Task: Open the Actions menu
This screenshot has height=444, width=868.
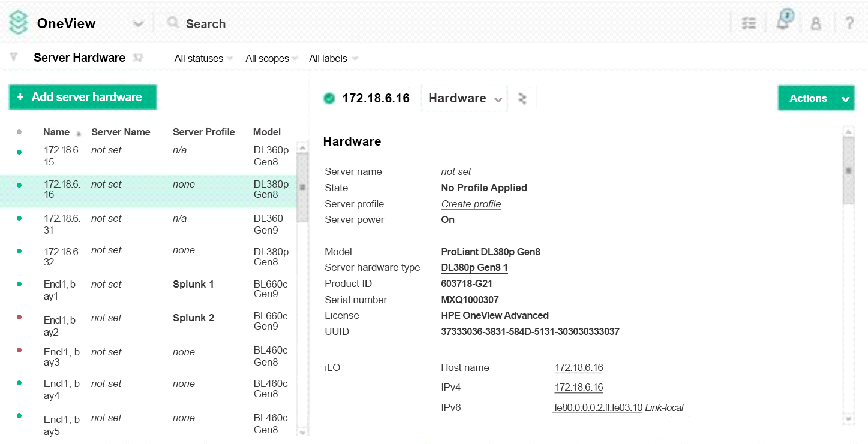Action: (x=816, y=98)
